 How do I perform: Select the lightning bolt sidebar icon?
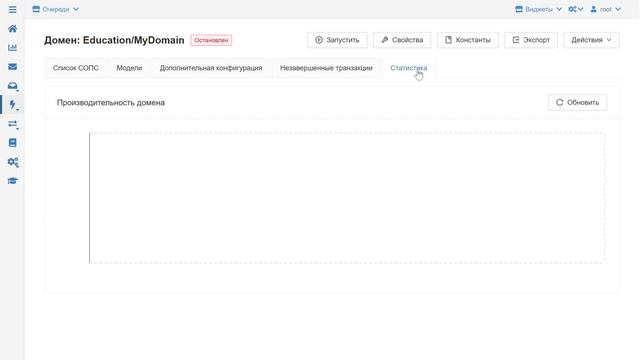[13, 104]
